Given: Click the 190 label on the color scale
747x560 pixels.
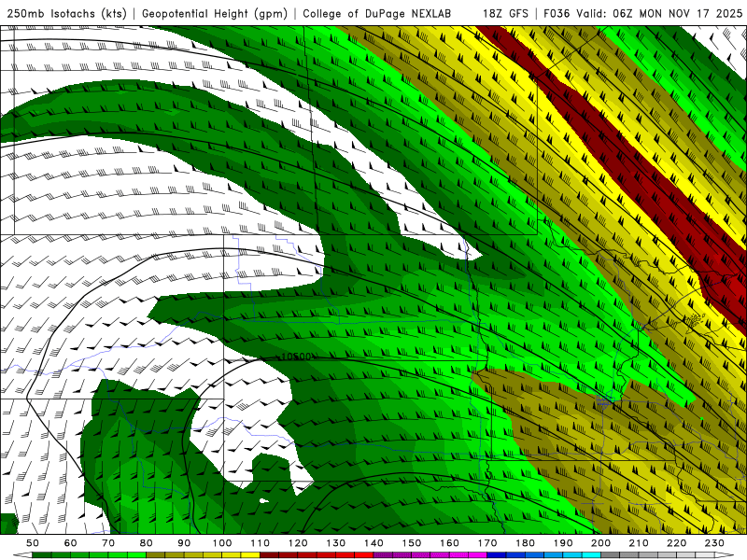Looking at the screenshot, I should [563, 543].
